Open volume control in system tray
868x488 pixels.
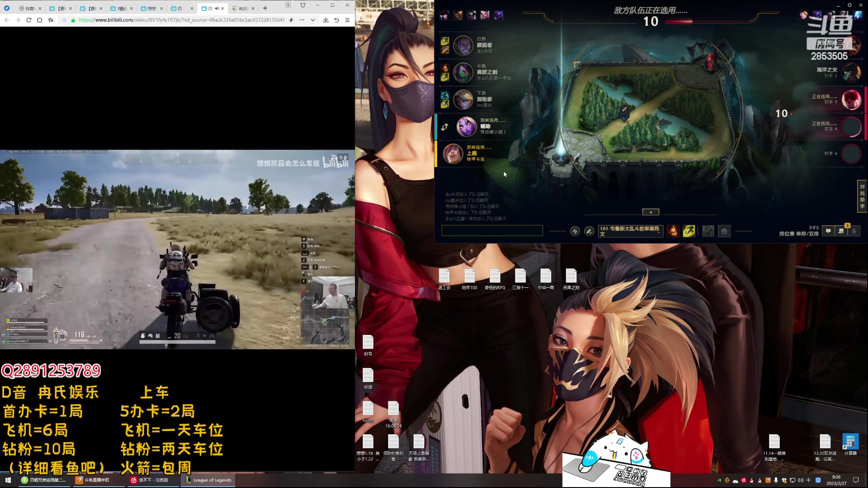(x=801, y=480)
